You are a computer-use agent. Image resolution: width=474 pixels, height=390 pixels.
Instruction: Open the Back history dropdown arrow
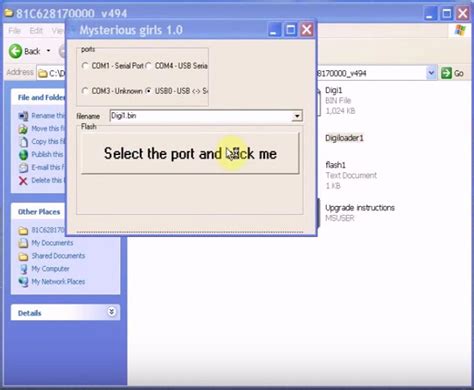(x=48, y=51)
